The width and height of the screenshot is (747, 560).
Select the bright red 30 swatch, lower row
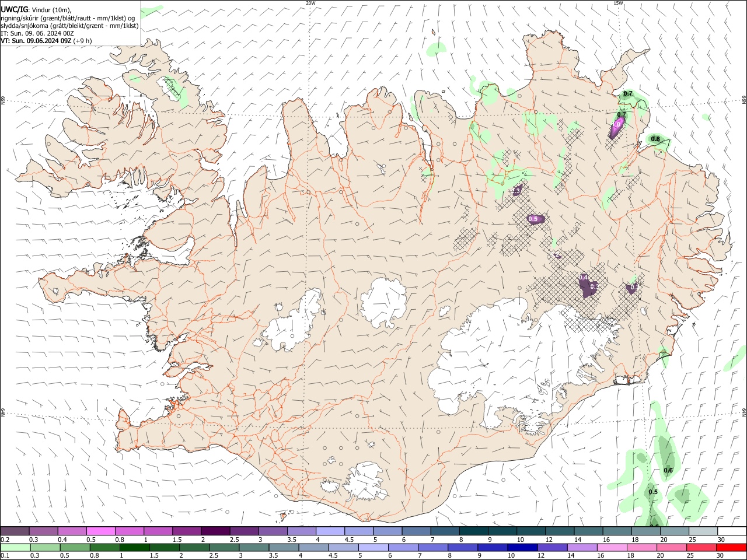731,547
